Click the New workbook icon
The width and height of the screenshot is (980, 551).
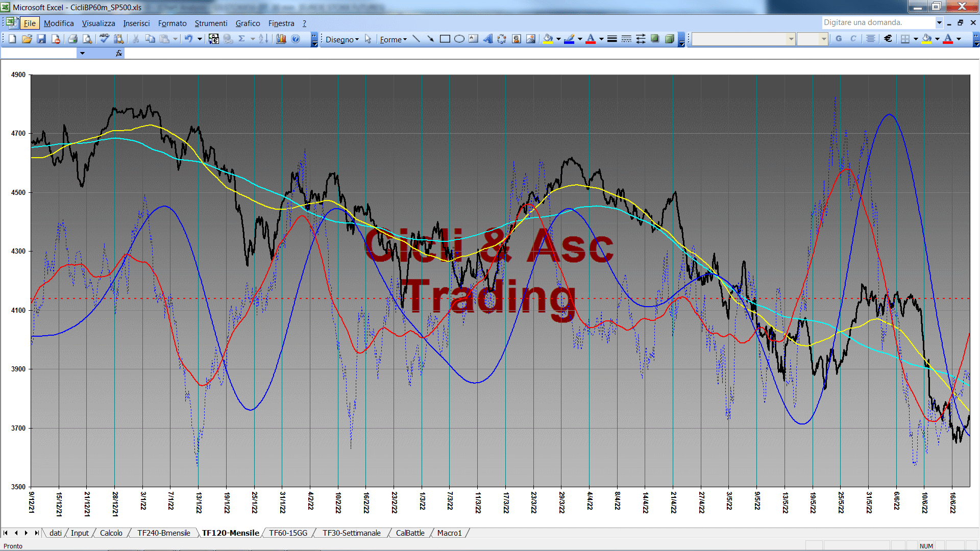coord(13,39)
